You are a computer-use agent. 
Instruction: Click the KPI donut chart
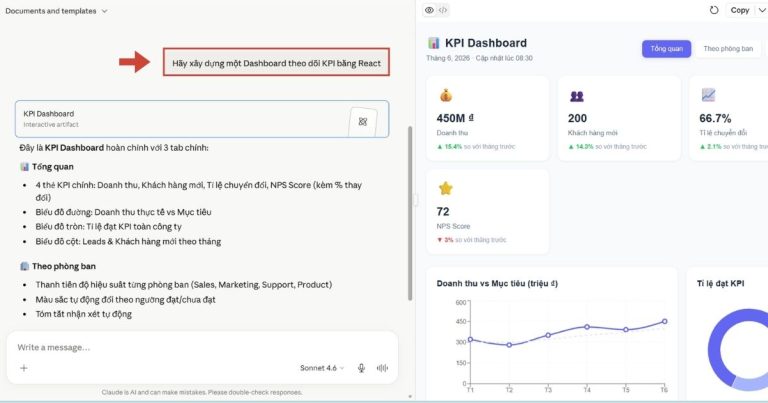pos(738,350)
